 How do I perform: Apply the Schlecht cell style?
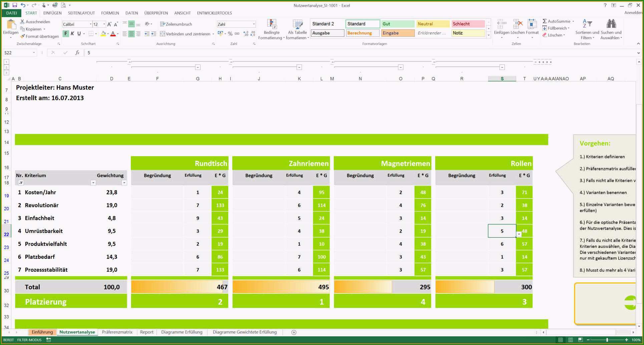click(x=468, y=24)
